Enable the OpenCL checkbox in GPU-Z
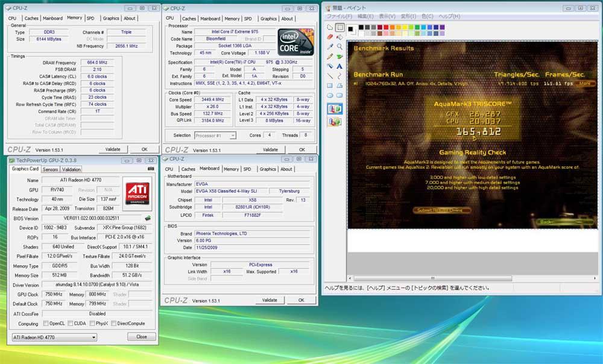Screen dimensions: 603x364 pyautogui.click(x=46, y=324)
